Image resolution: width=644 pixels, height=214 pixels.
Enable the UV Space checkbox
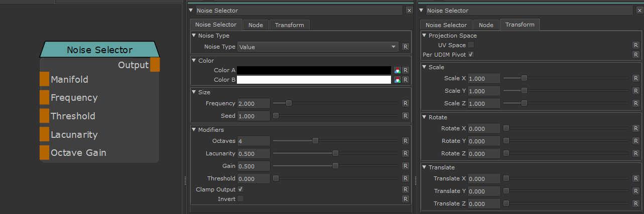[471, 45]
